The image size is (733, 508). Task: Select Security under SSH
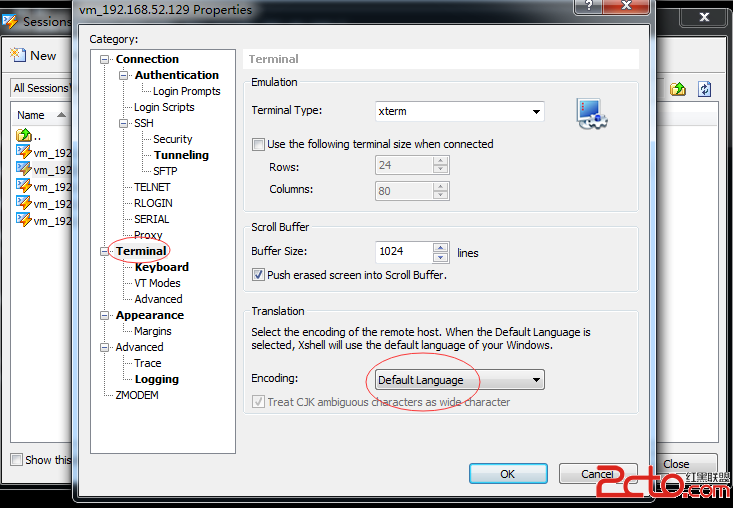click(x=172, y=139)
